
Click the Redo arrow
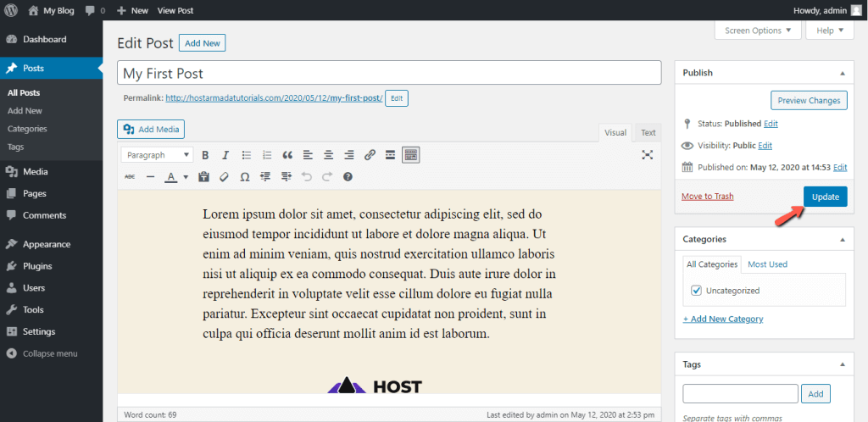tap(327, 177)
